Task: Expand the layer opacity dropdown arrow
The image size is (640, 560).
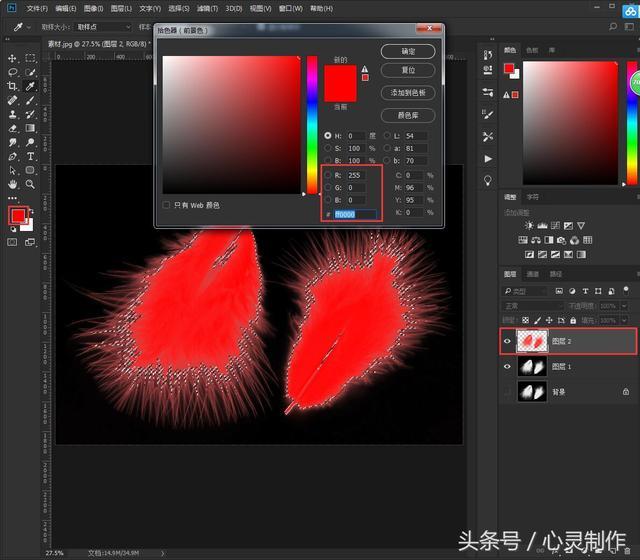Action: point(624,306)
